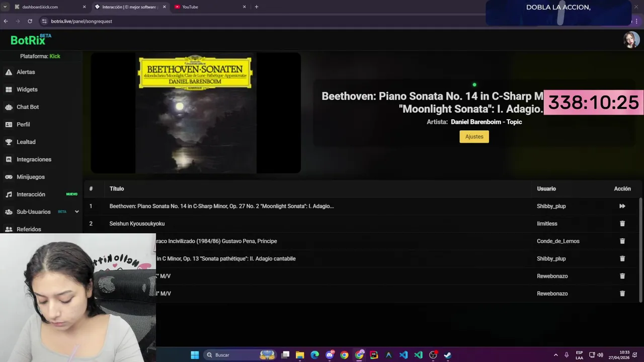Open OBS Studio from taskbar

pyautogui.click(x=433, y=355)
